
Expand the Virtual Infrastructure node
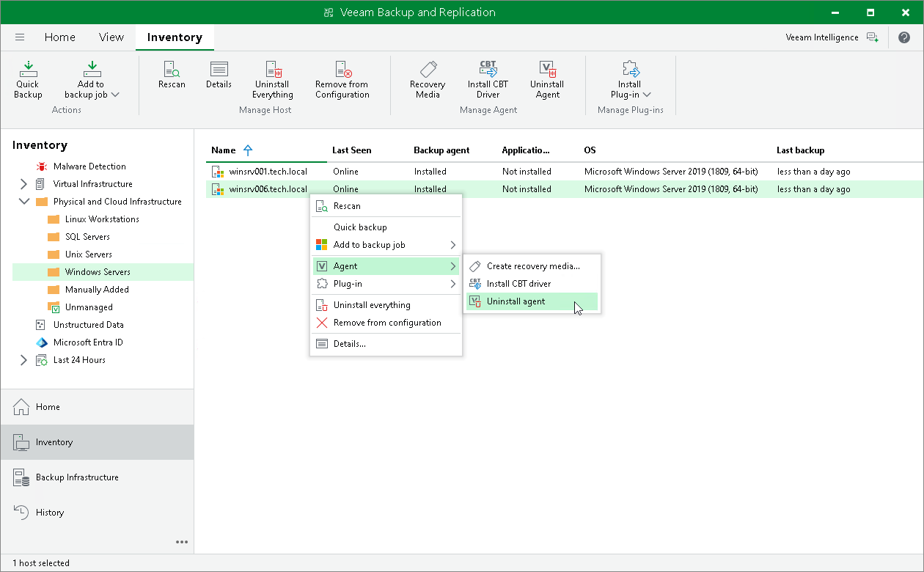(x=23, y=184)
